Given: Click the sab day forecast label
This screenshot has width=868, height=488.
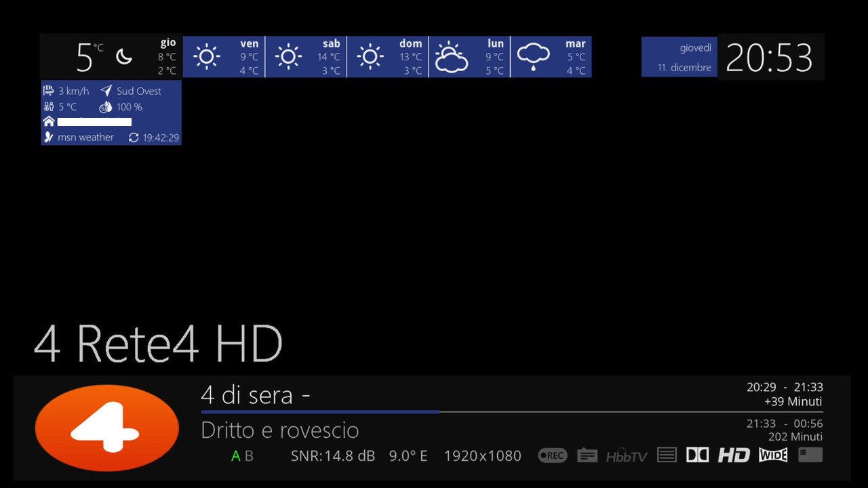Looking at the screenshot, I should coord(332,43).
